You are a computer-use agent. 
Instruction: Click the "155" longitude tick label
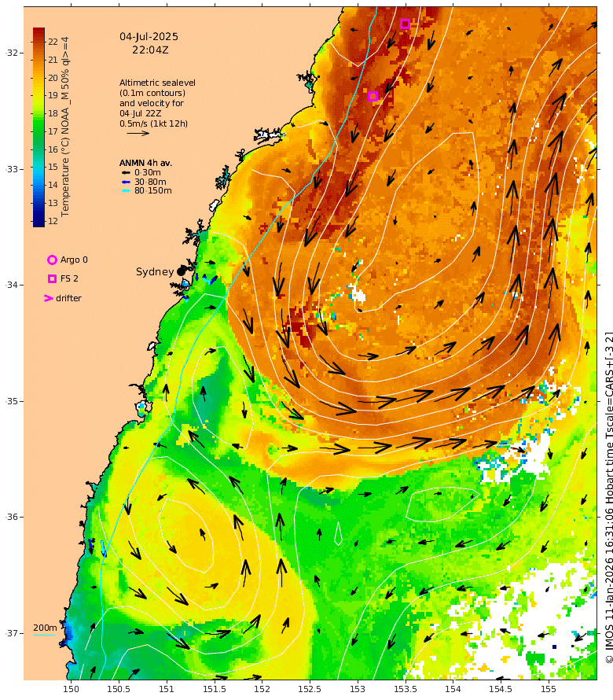549,689
